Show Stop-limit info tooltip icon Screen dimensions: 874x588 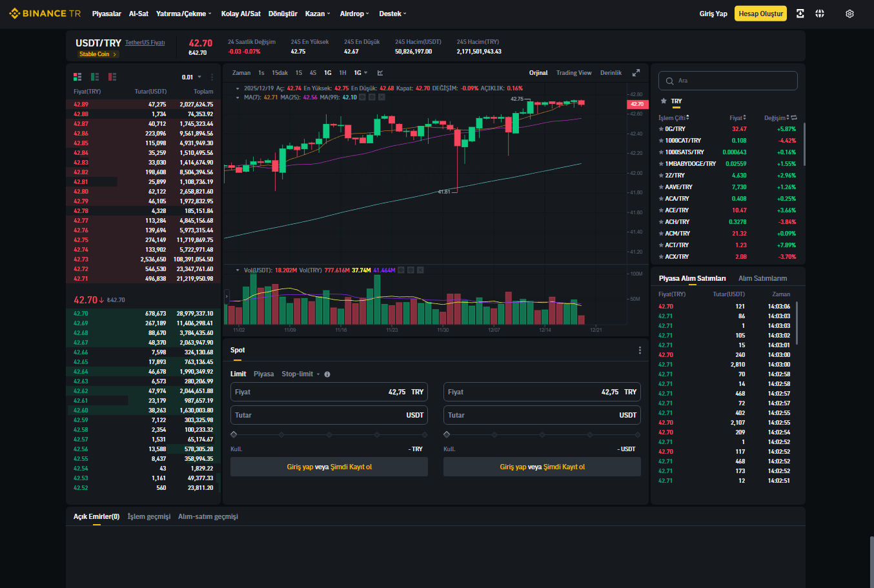[x=327, y=374]
